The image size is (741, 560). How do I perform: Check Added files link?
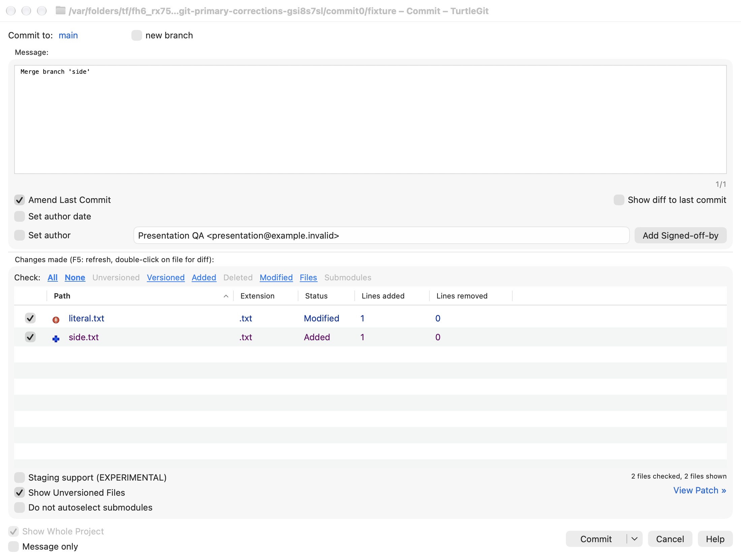[x=204, y=278]
